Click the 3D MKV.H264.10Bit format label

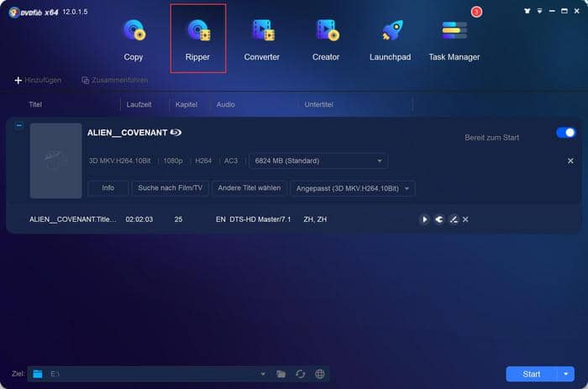[119, 161]
